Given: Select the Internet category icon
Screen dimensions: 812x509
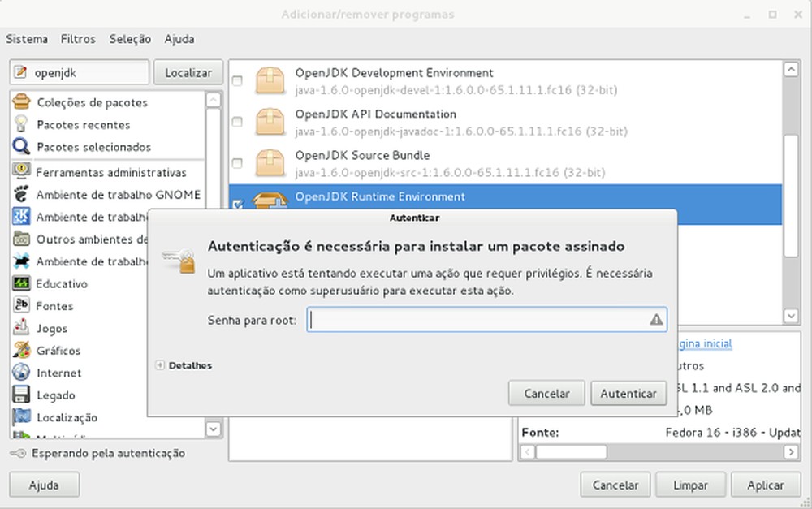Looking at the screenshot, I should 23,373.
